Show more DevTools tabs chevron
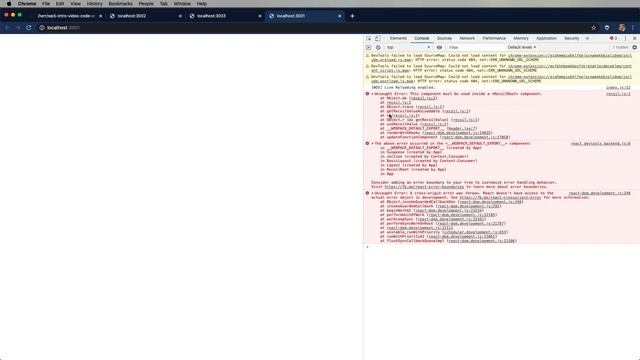640x360 pixels. [x=587, y=38]
